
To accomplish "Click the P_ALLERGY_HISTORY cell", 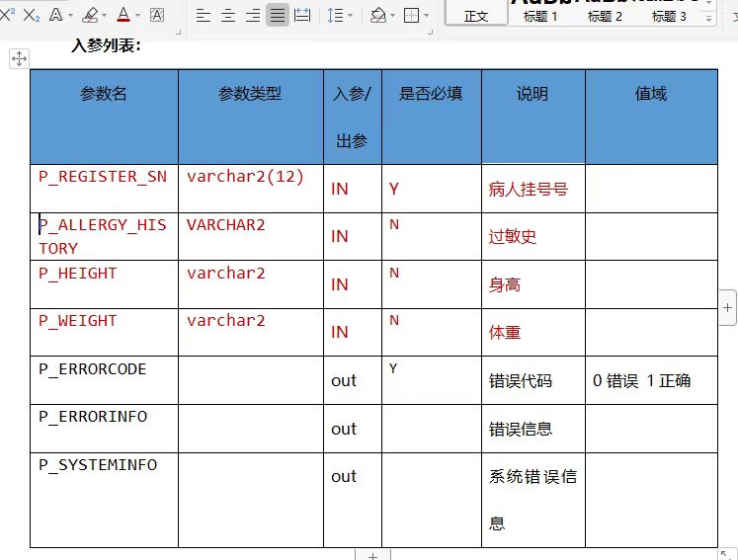I will pos(104,236).
